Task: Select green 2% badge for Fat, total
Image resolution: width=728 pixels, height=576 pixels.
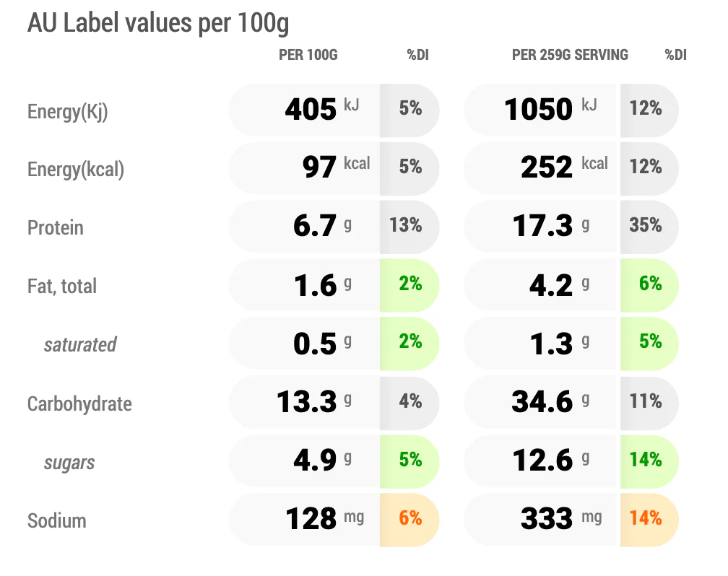Action: tap(409, 285)
